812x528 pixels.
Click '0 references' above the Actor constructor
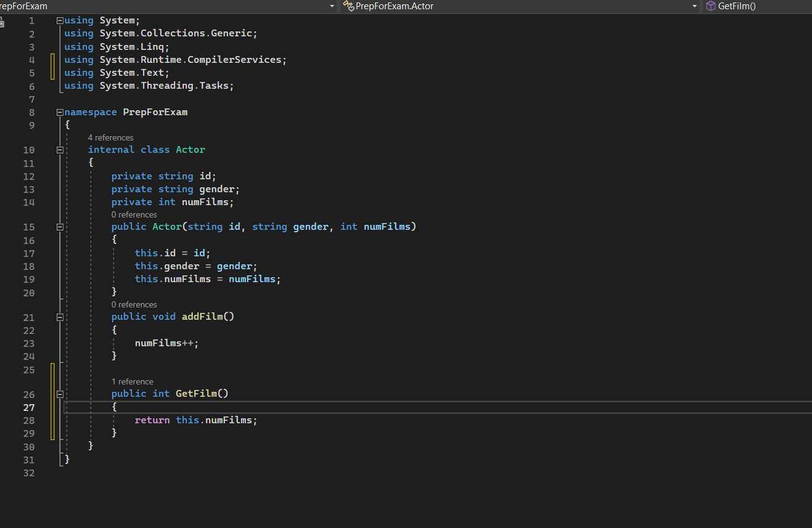pyautogui.click(x=134, y=214)
